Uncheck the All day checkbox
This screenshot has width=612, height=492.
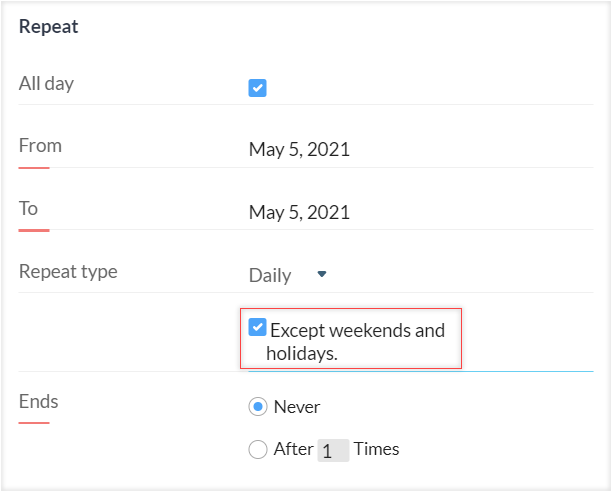(x=257, y=88)
